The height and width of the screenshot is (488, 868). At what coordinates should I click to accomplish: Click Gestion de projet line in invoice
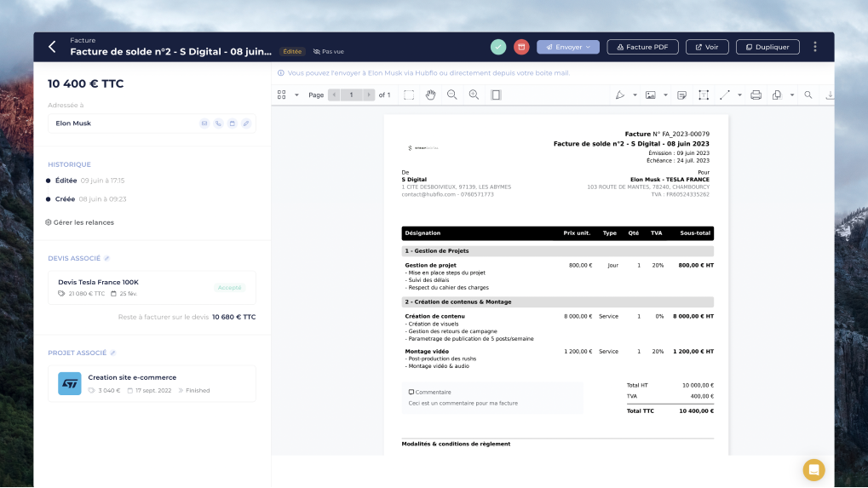pyautogui.click(x=430, y=265)
